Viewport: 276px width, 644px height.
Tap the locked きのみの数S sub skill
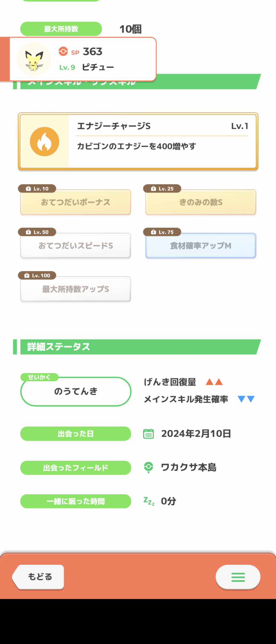(x=201, y=202)
